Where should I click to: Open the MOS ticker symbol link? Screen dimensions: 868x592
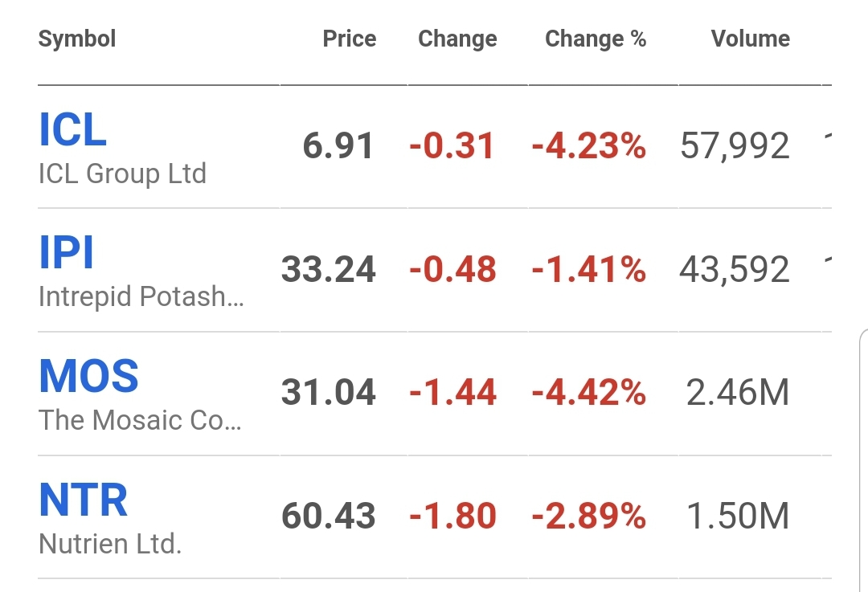(89, 377)
